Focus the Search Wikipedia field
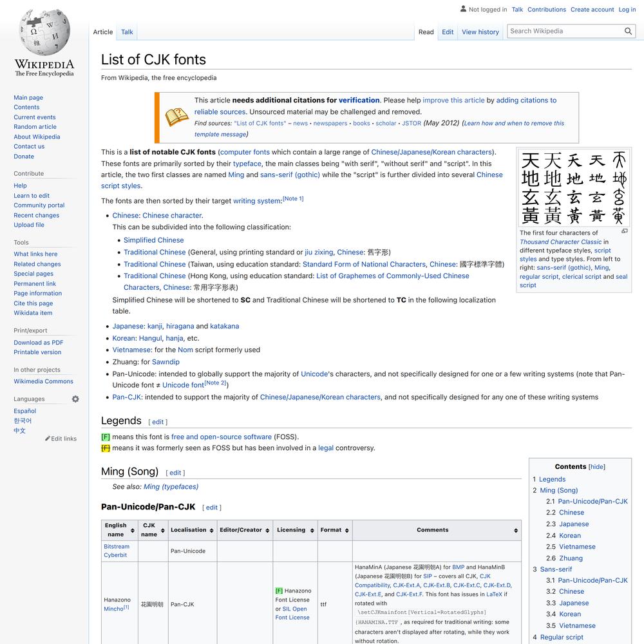This screenshot has width=644, height=644. [x=566, y=31]
